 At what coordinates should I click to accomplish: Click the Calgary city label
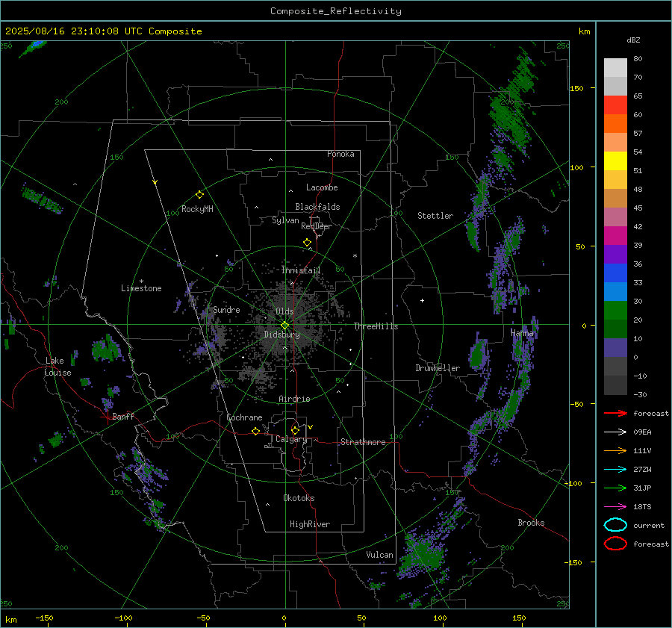point(291,439)
